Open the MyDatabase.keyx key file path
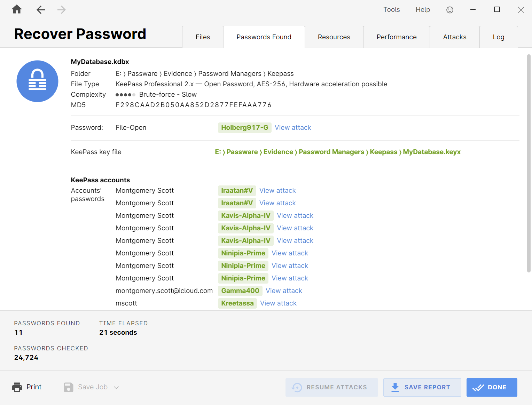This screenshot has width=532, height=405. pos(338,152)
